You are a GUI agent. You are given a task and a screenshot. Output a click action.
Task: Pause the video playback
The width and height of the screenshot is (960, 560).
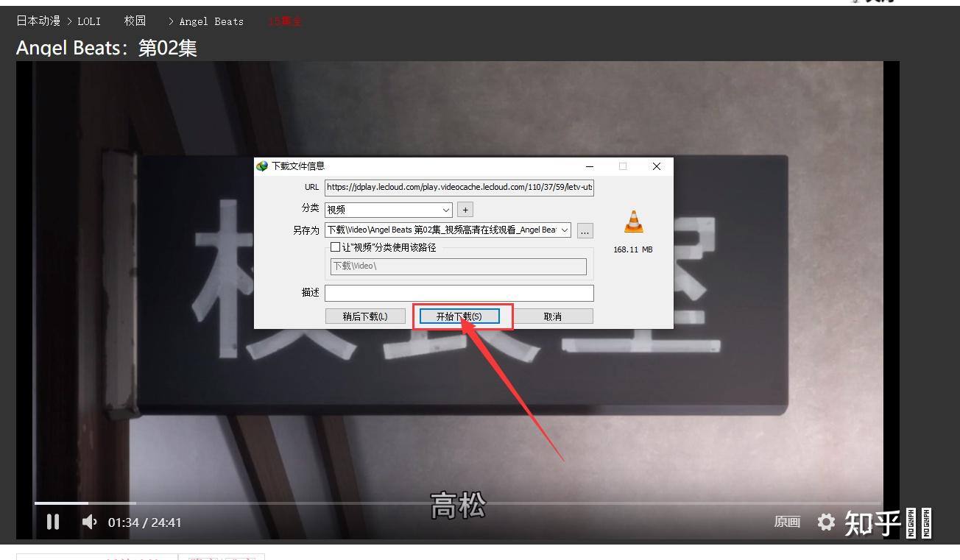click(x=53, y=522)
